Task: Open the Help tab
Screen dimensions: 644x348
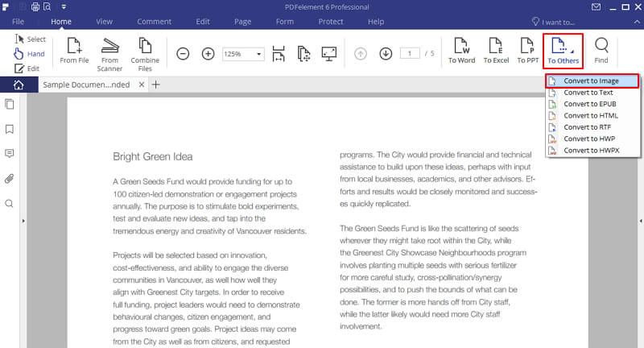Action: point(376,22)
